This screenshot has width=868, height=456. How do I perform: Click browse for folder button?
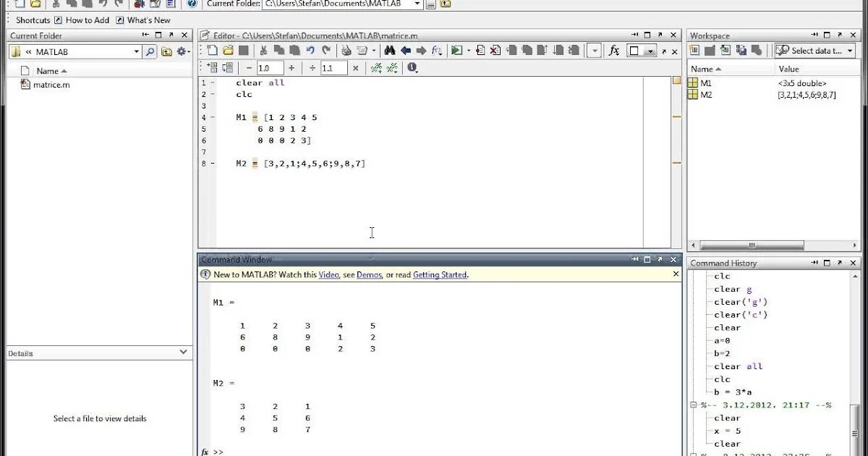tap(431, 4)
